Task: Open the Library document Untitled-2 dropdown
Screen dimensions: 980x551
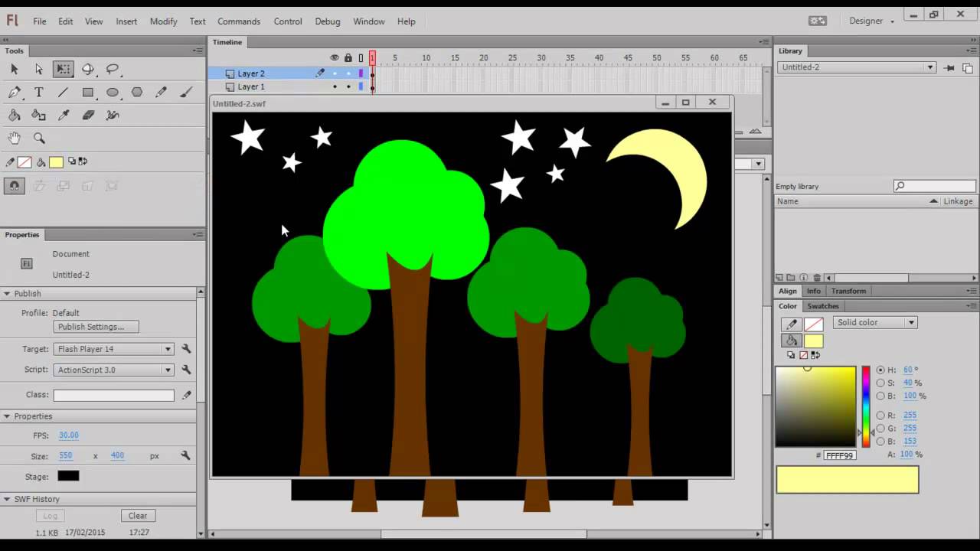Action: (857, 67)
